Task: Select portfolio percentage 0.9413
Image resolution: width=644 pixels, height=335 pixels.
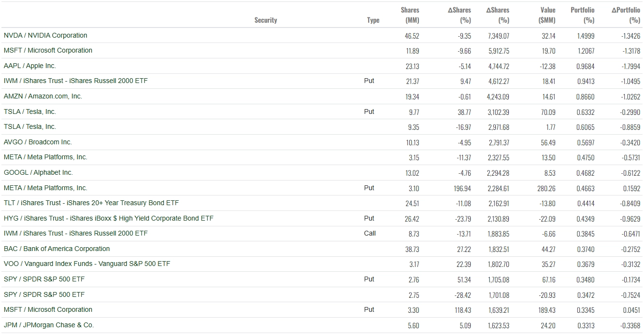Action: pyautogui.click(x=586, y=81)
